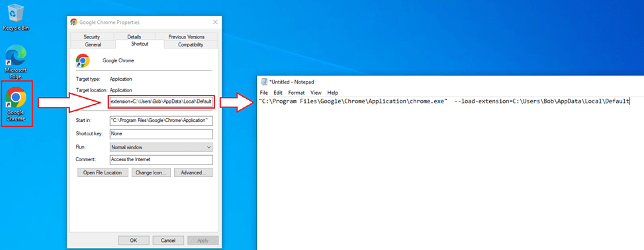Switch to the Details tab

pos(134,37)
